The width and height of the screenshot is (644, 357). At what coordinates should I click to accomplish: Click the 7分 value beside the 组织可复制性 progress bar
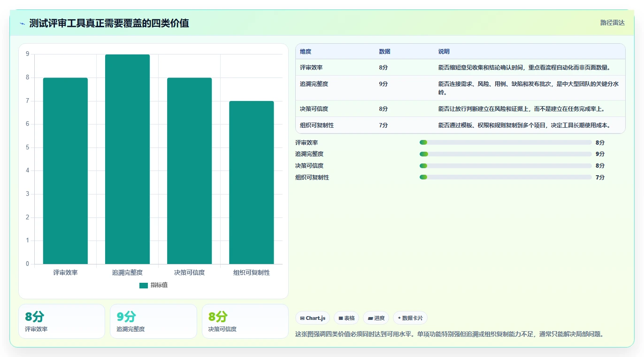pos(600,178)
